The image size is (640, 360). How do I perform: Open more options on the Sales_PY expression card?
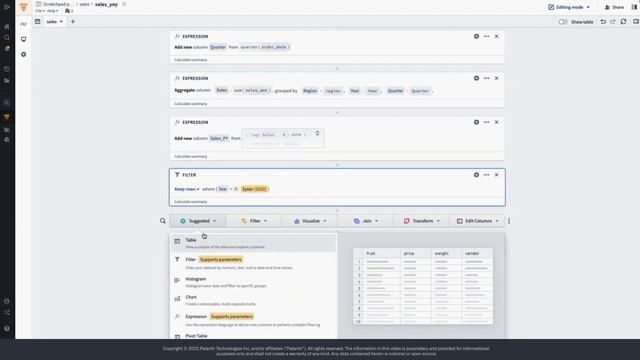487,122
